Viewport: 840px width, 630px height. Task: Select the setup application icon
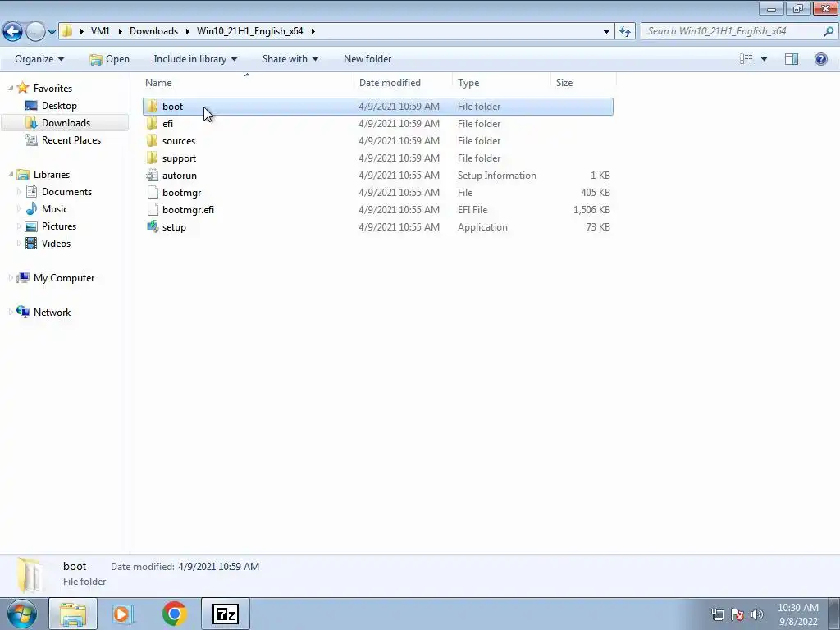[152, 226]
